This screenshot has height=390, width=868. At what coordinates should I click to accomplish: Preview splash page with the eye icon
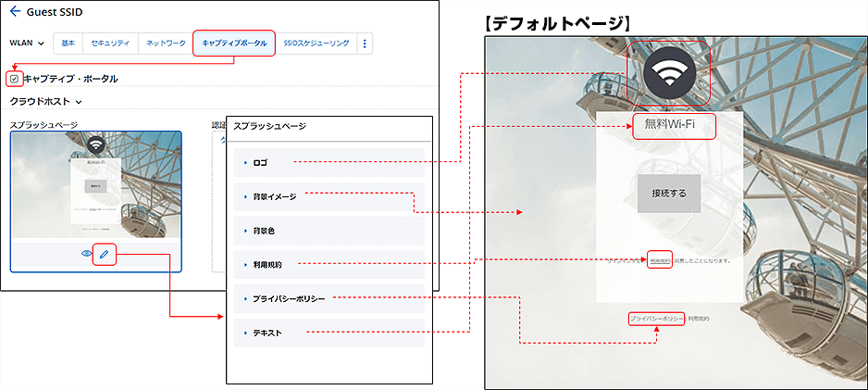tap(86, 254)
